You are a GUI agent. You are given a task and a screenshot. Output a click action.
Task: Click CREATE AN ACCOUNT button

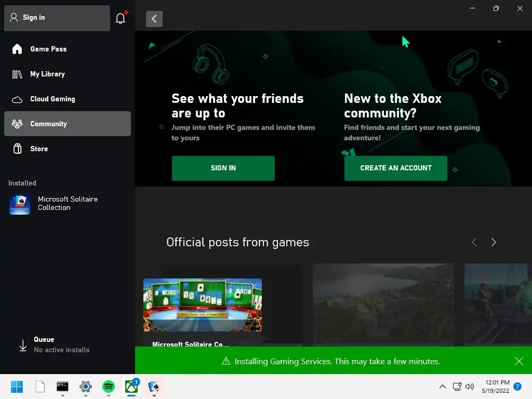(395, 168)
